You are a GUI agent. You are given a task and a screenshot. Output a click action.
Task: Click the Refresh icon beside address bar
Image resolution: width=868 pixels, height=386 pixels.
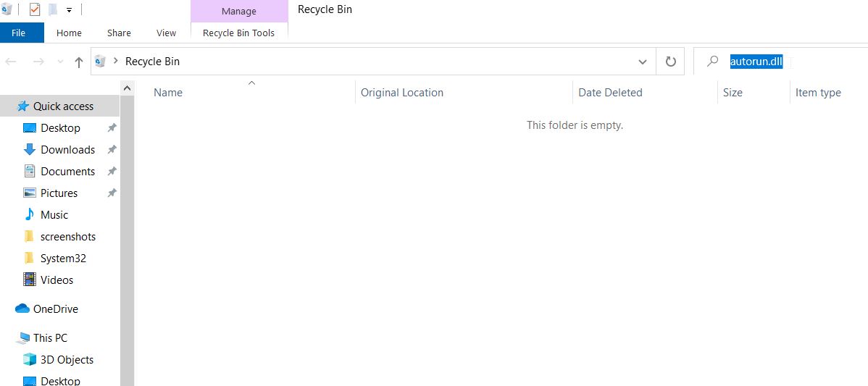click(670, 62)
